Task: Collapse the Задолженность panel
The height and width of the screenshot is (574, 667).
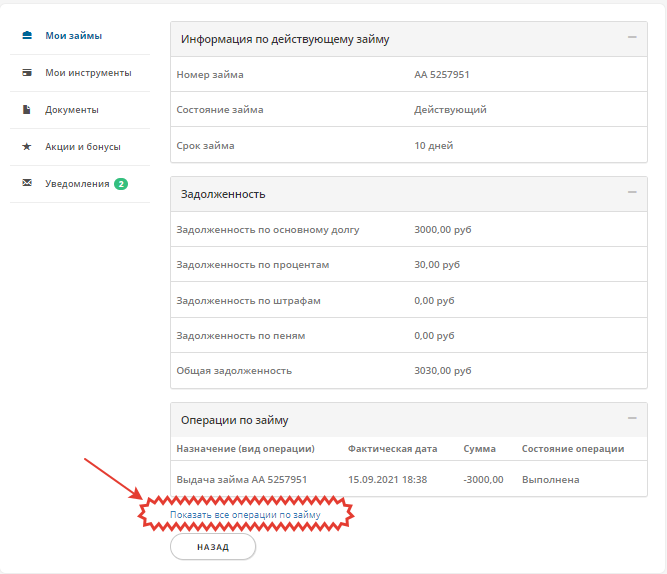Action: pos(632,192)
